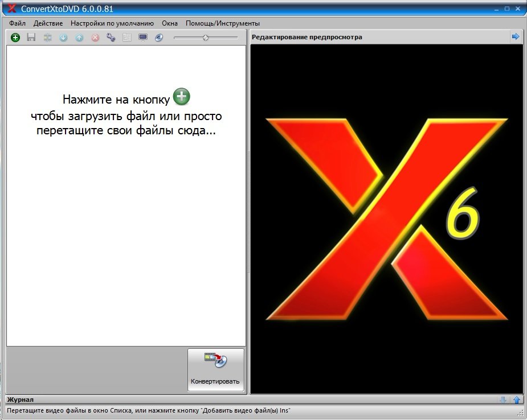Open the Настройки по умолчанию menu

click(112, 23)
